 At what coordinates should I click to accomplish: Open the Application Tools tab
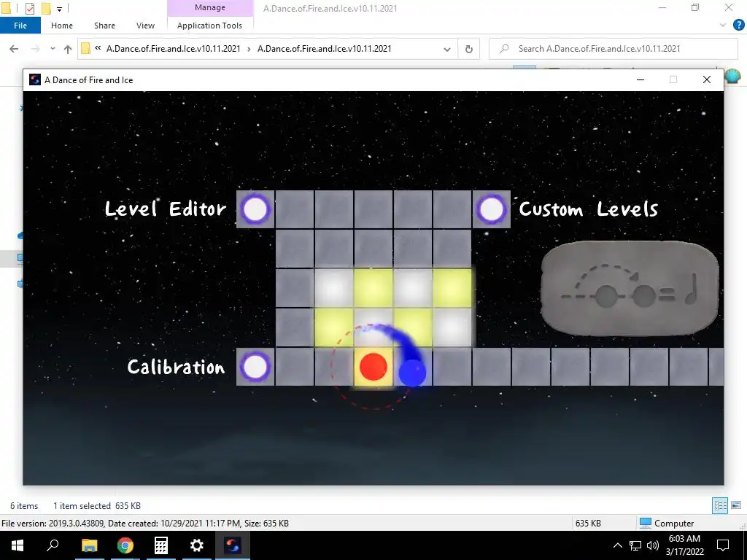209,26
